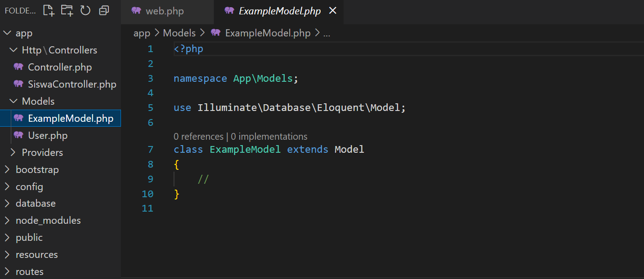
Task: Click the PHP elephant icon on web.php tab
Action: [x=136, y=11]
